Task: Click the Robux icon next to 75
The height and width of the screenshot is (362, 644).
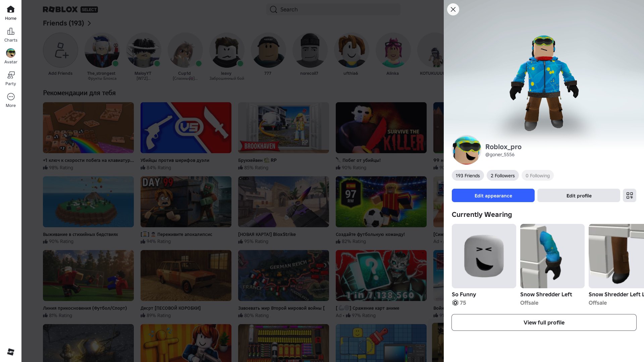Action: (455, 303)
